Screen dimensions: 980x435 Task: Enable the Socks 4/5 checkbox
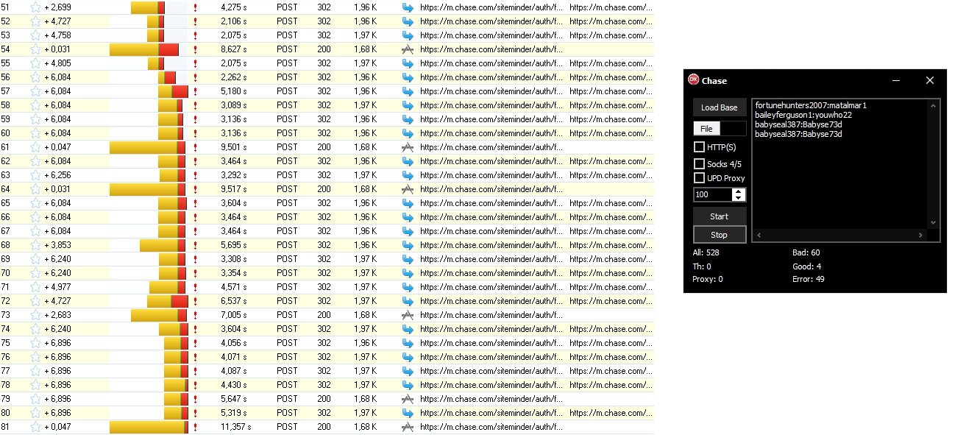point(699,163)
